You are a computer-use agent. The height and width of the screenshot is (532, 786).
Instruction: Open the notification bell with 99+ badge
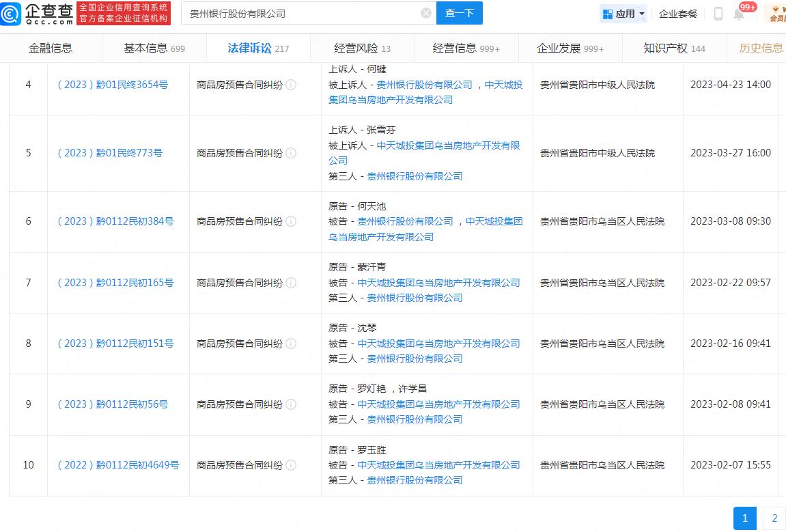pyautogui.click(x=739, y=14)
